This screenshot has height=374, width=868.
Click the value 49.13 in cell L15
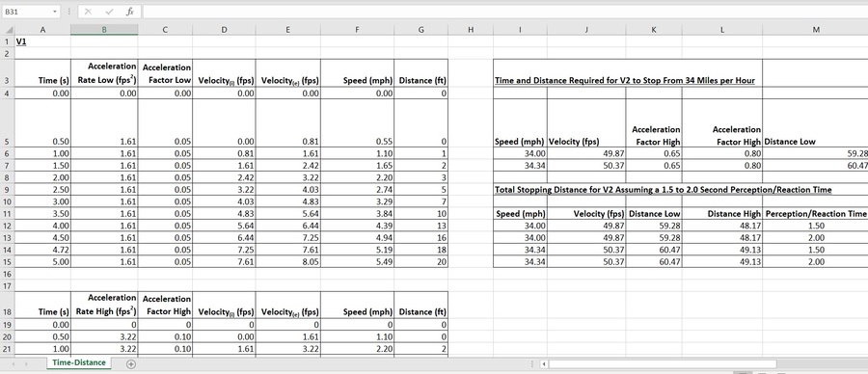[x=721, y=261]
